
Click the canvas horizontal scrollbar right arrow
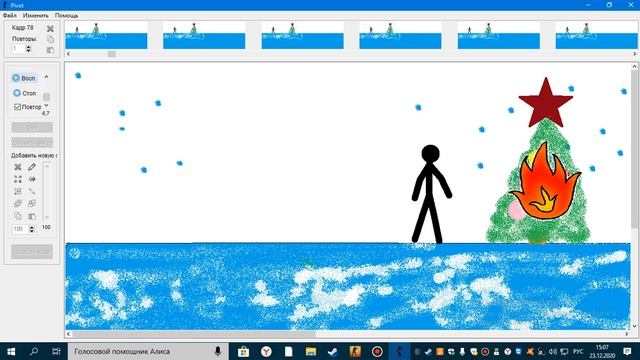click(627, 334)
